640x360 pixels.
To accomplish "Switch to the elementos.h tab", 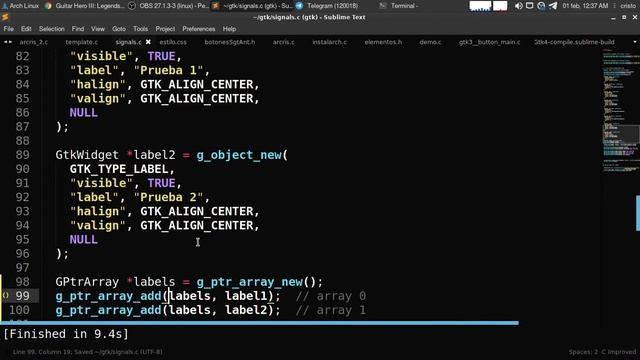I will pos(383,42).
